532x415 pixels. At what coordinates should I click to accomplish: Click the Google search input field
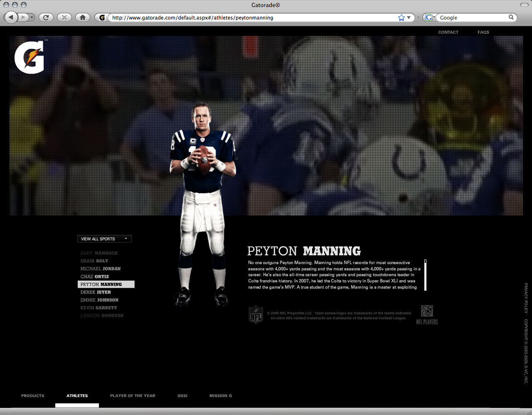click(472, 18)
